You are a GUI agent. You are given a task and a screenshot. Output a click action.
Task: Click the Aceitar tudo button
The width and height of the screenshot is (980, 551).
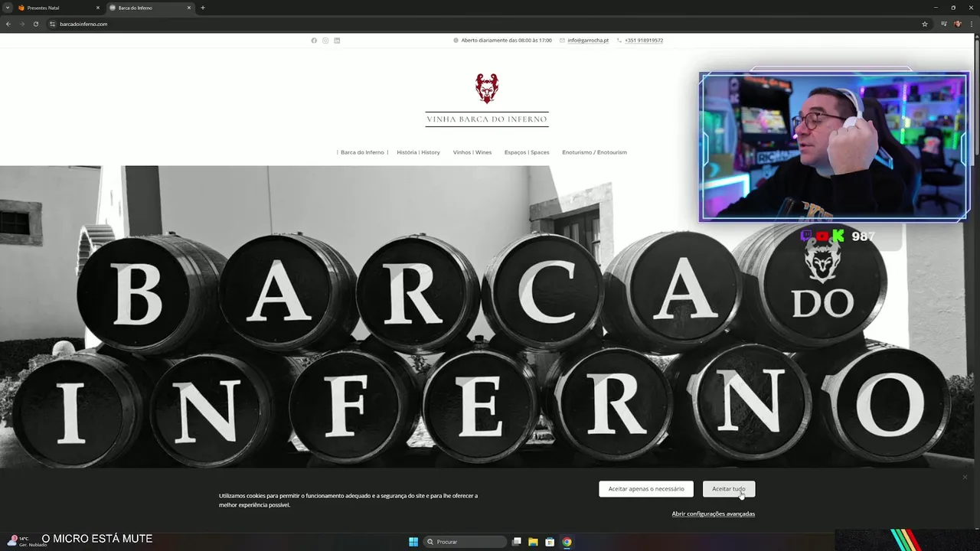tap(729, 489)
